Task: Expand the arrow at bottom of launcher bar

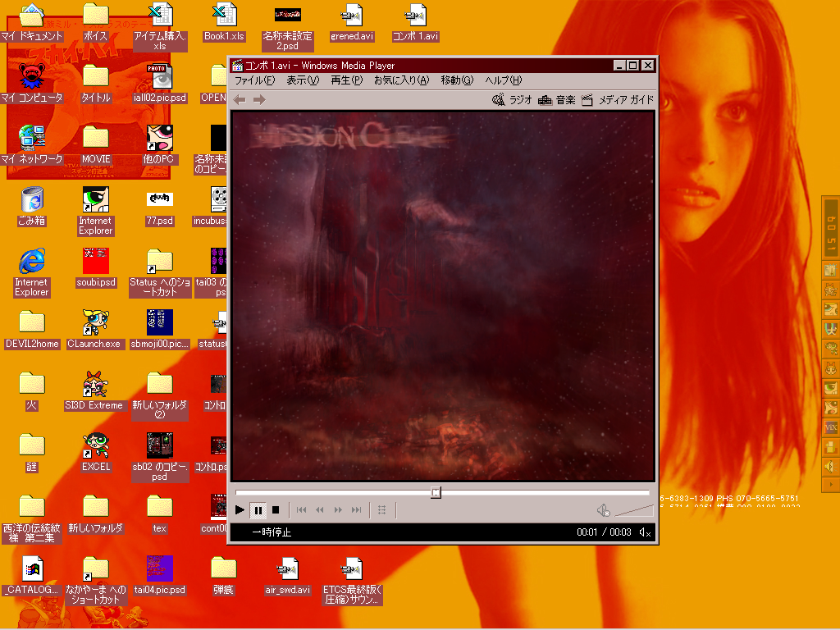Action: (x=831, y=484)
